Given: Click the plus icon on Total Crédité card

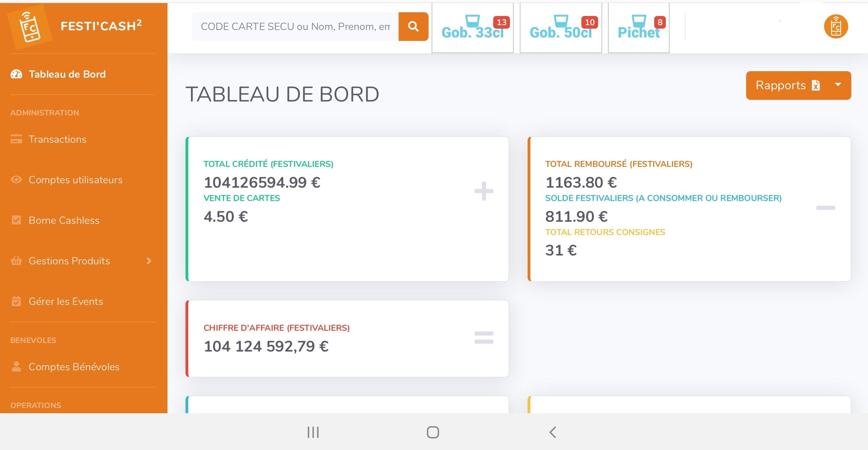Looking at the screenshot, I should coord(484,191).
